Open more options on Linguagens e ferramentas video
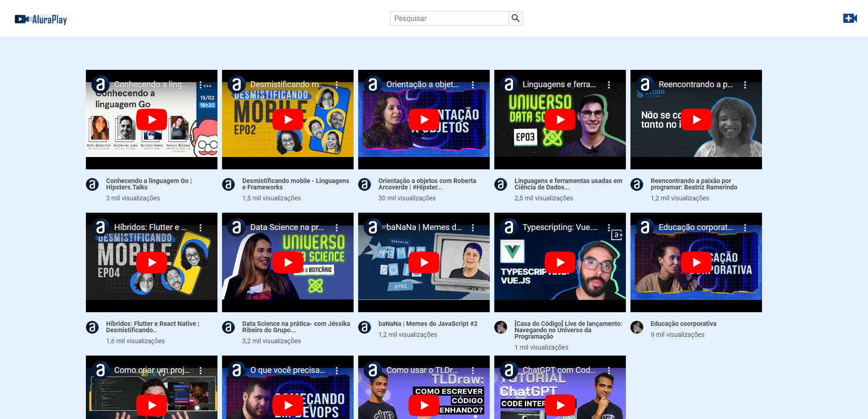Viewport: 868px width, 419px height. click(609, 85)
